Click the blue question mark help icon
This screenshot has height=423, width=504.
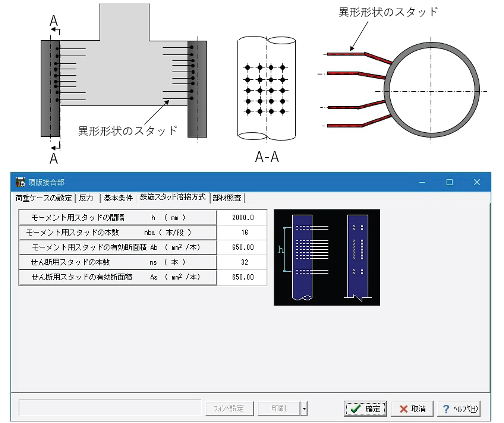(446, 409)
